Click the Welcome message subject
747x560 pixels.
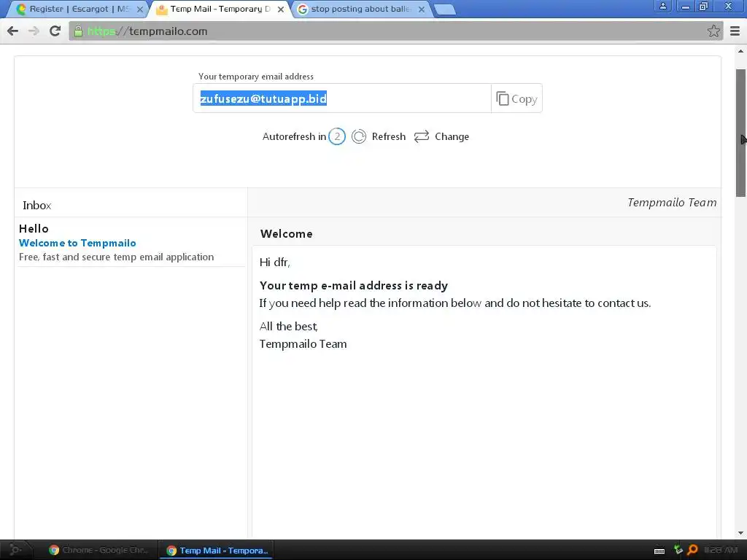[286, 234]
